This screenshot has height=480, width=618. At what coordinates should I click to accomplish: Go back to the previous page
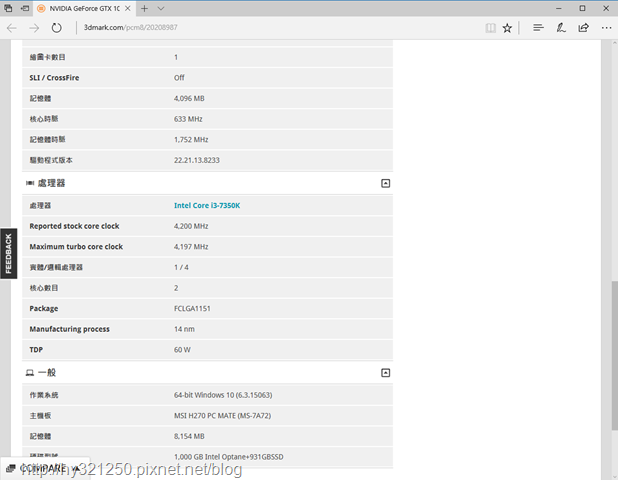coord(12,28)
